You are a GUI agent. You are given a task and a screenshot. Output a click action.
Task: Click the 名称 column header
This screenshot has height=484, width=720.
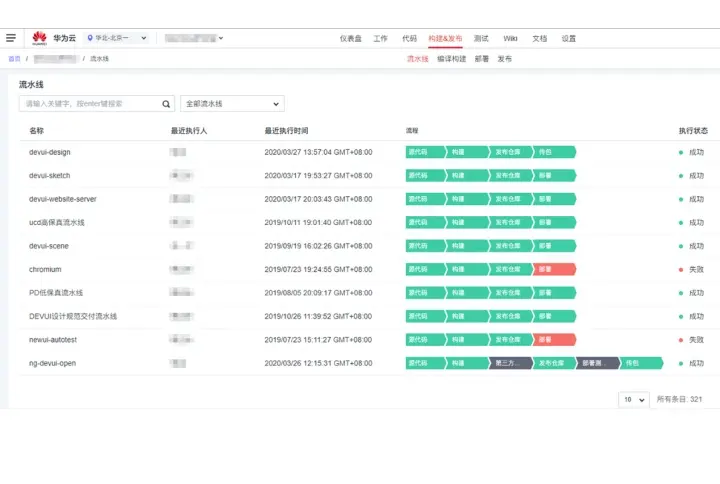click(x=36, y=131)
